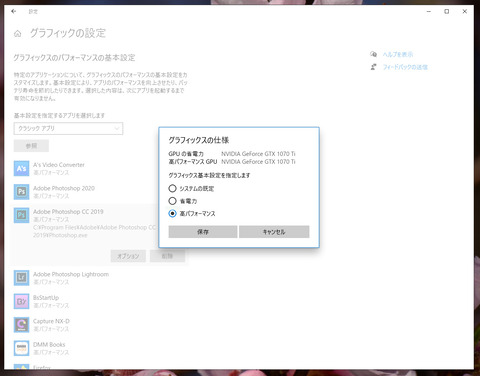Maximize the settings window

click(x=446, y=11)
